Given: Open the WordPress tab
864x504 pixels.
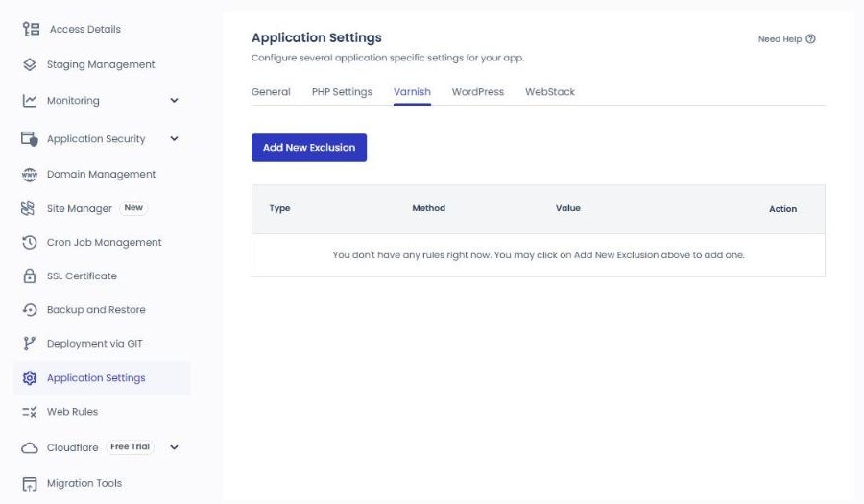Looking at the screenshot, I should click(x=478, y=92).
